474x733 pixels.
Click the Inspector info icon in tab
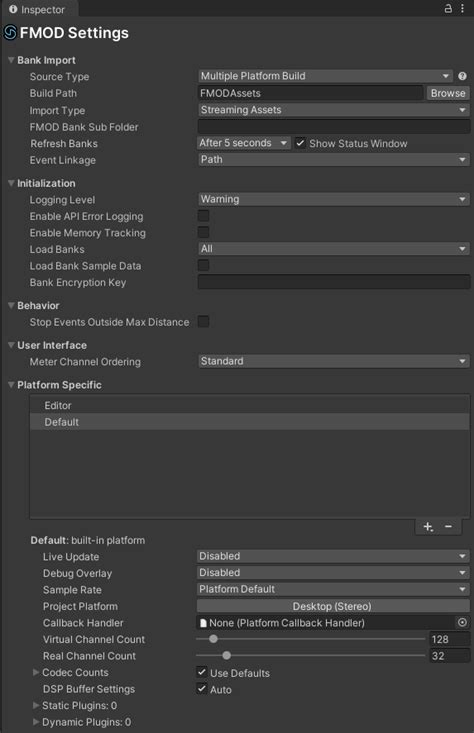click(x=13, y=9)
